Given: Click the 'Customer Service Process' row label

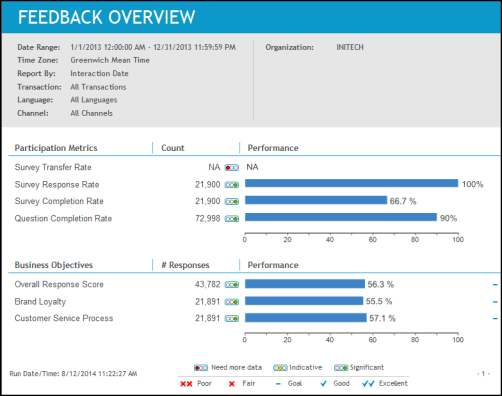Looking at the screenshot, I should tap(64, 318).
